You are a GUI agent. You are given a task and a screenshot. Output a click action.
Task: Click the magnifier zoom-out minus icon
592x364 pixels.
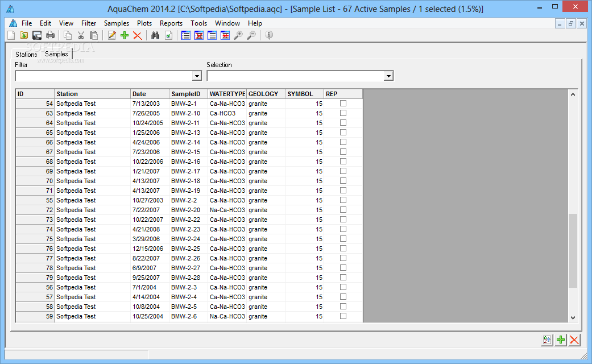pyautogui.click(x=251, y=35)
